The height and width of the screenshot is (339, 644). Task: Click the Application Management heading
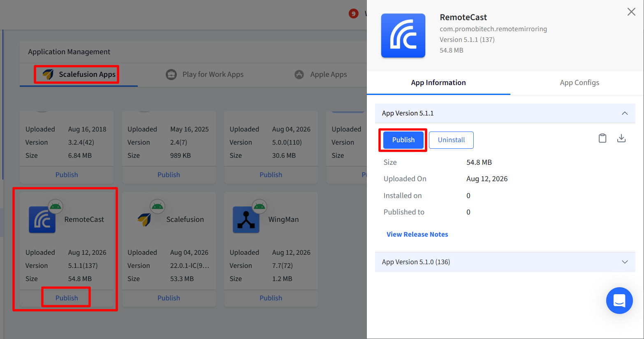69,52
